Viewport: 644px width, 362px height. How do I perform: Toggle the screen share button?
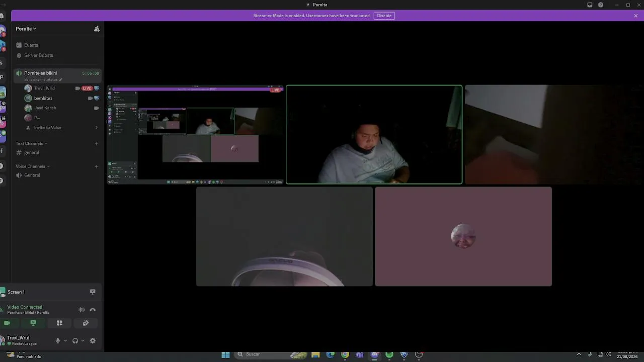[33, 323]
